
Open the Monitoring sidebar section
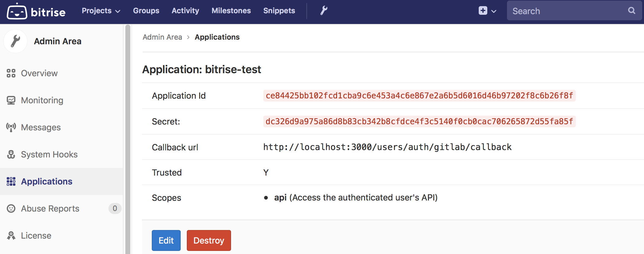point(61,100)
